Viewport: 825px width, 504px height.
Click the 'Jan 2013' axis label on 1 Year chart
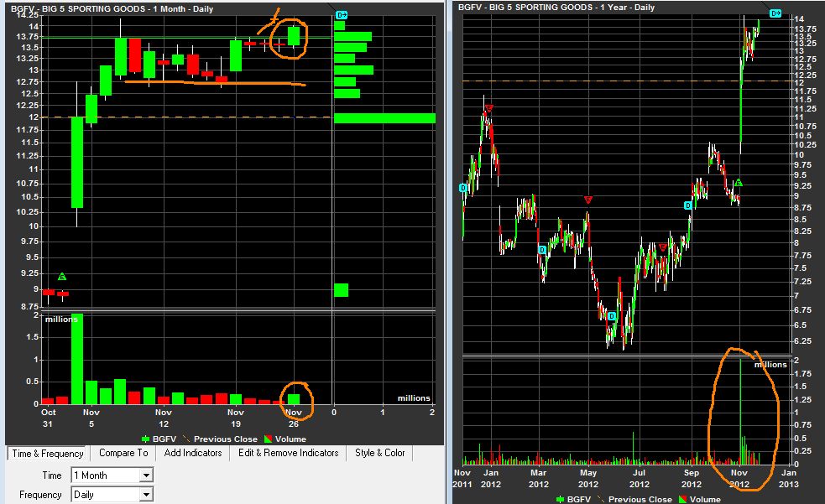point(789,478)
